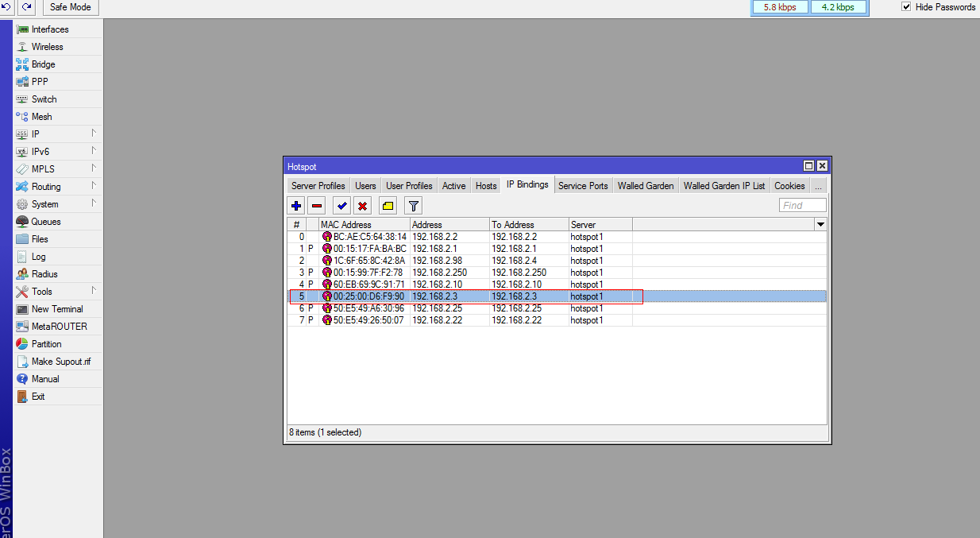Click address cell 192.168.2.98
The image size is (980, 538).
coord(449,261)
